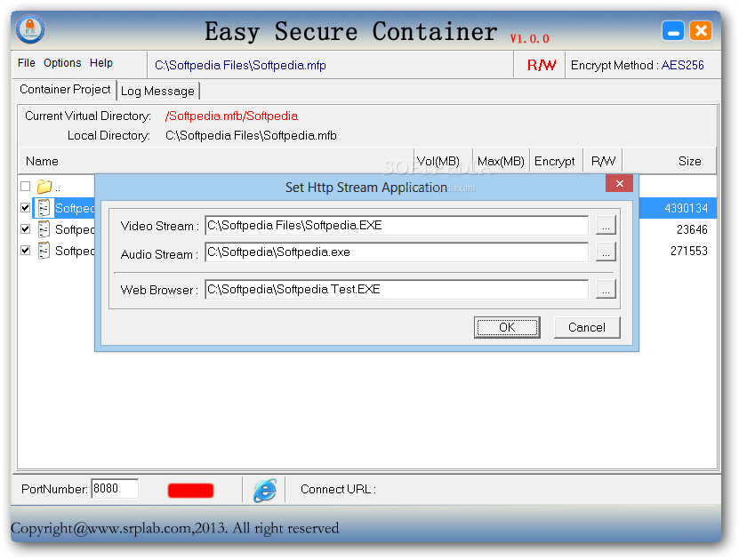Image resolution: width=739 pixels, height=560 pixels.
Task: Click the srplab.com copyright text
Action: [175, 528]
